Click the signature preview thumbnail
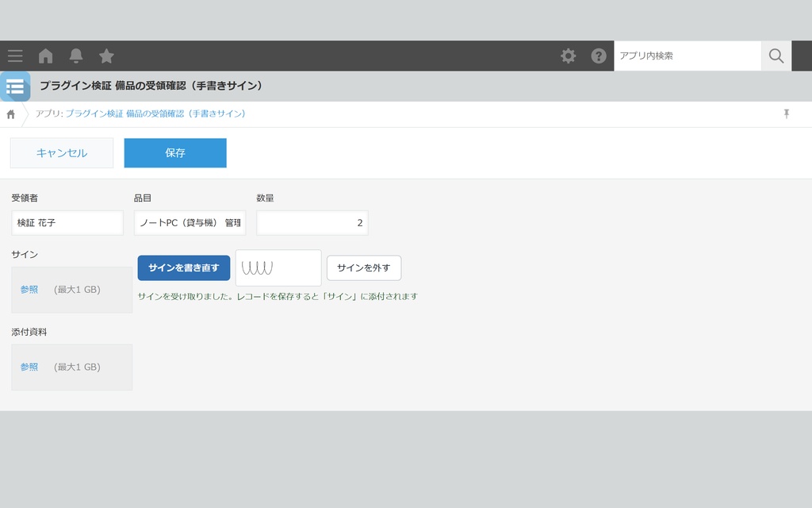 (278, 268)
